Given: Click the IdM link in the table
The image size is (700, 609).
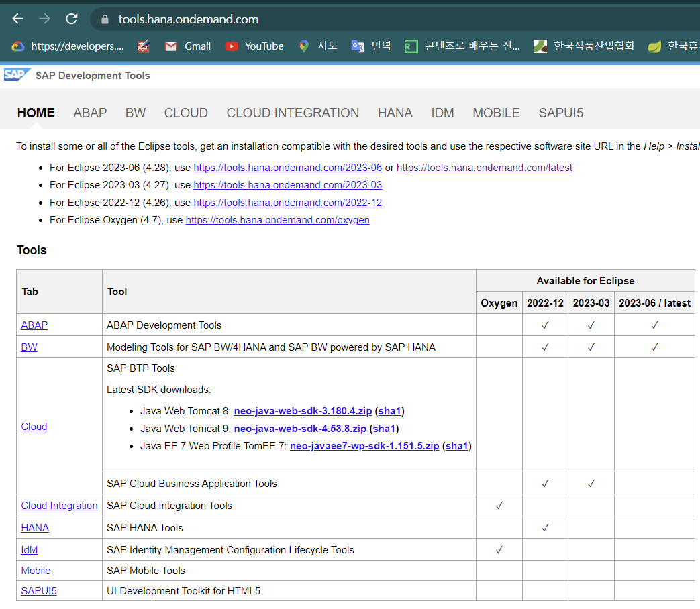Looking at the screenshot, I should coord(30,550).
